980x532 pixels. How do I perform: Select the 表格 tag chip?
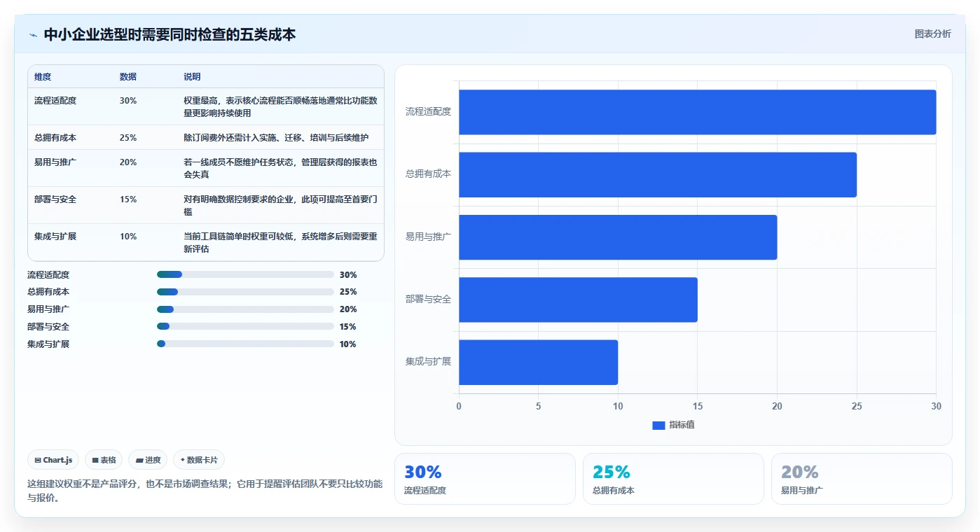click(104, 460)
